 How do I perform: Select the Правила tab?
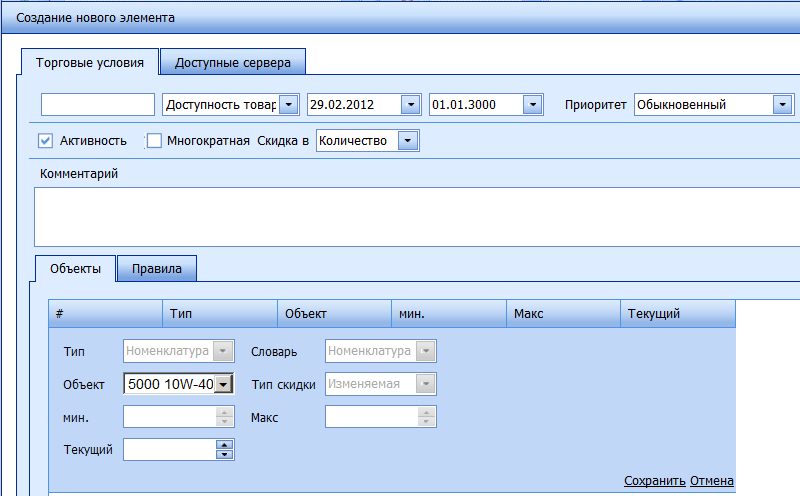click(157, 269)
